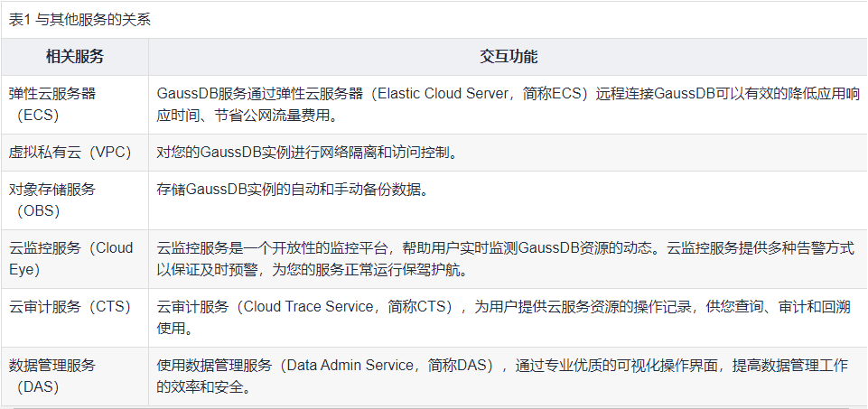Click the OBS backup data description text
The height and width of the screenshot is (409, 868).
292,190
